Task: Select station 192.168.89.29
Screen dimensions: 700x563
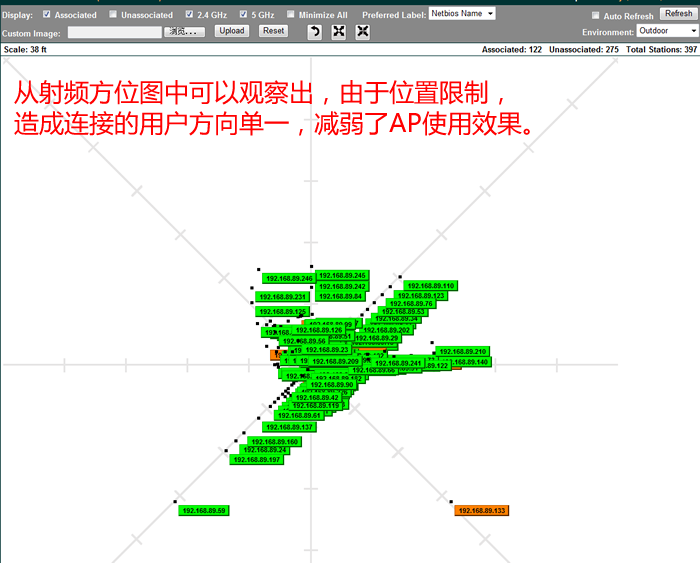Action: (x=378, y=338)
